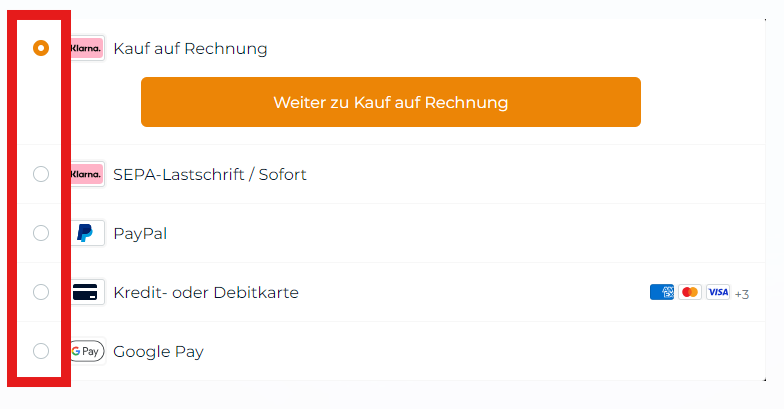Select the Kauf auf Rechnung radio button
This screenshot has width=784, height=409.
(x=41, y=48)
